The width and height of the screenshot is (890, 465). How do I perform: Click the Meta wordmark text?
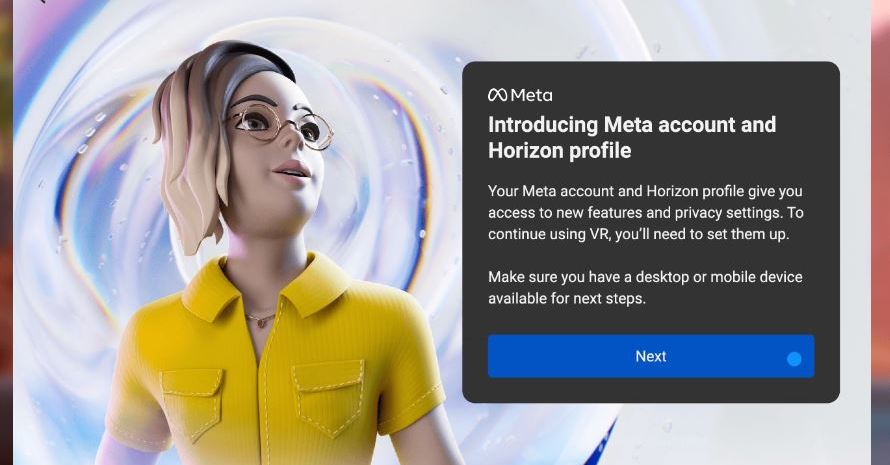(x=531, y=95)
